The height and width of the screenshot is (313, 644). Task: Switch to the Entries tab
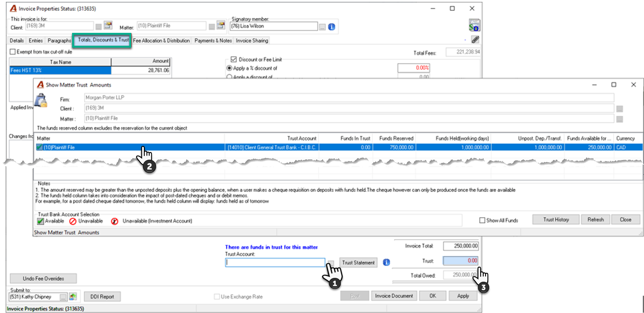(x=36, y=41)
